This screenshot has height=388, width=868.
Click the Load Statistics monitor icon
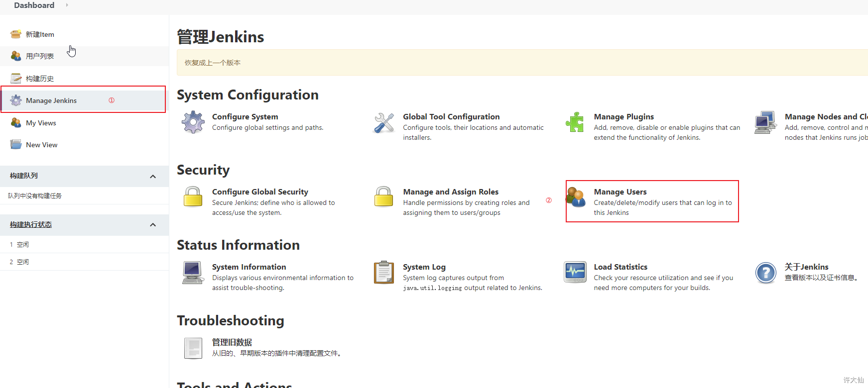coord(575,272)
